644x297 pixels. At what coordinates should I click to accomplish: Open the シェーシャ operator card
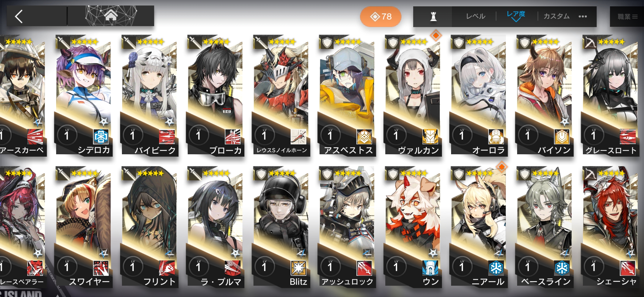click(610, 227)
